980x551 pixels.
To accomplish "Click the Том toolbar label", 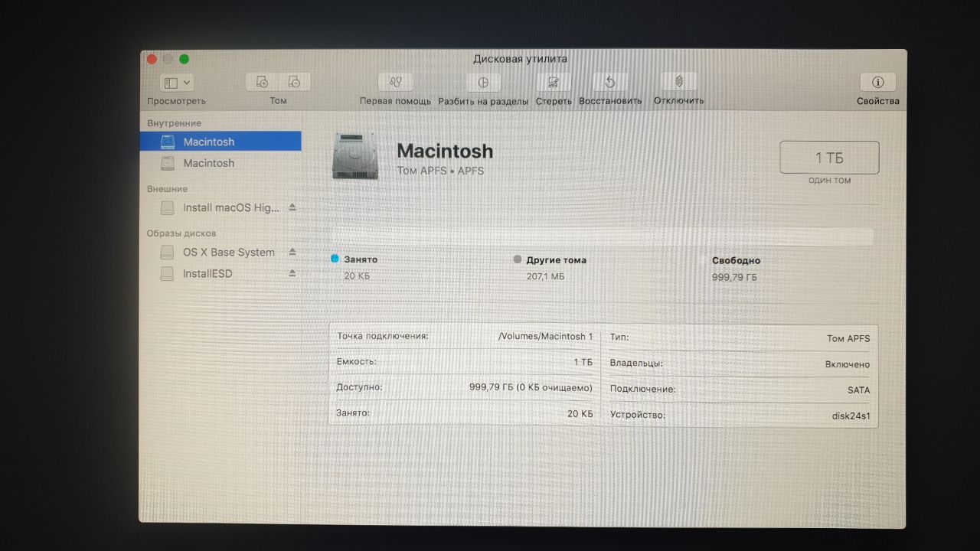I will (278, 101).
